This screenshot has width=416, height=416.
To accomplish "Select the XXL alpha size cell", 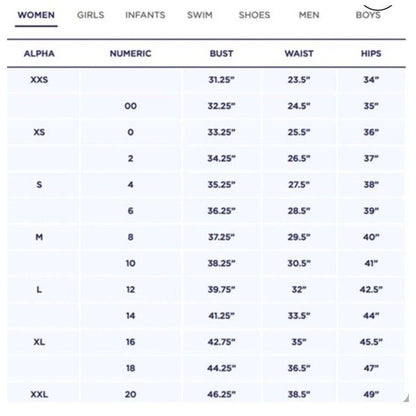I will pos(39,394).
